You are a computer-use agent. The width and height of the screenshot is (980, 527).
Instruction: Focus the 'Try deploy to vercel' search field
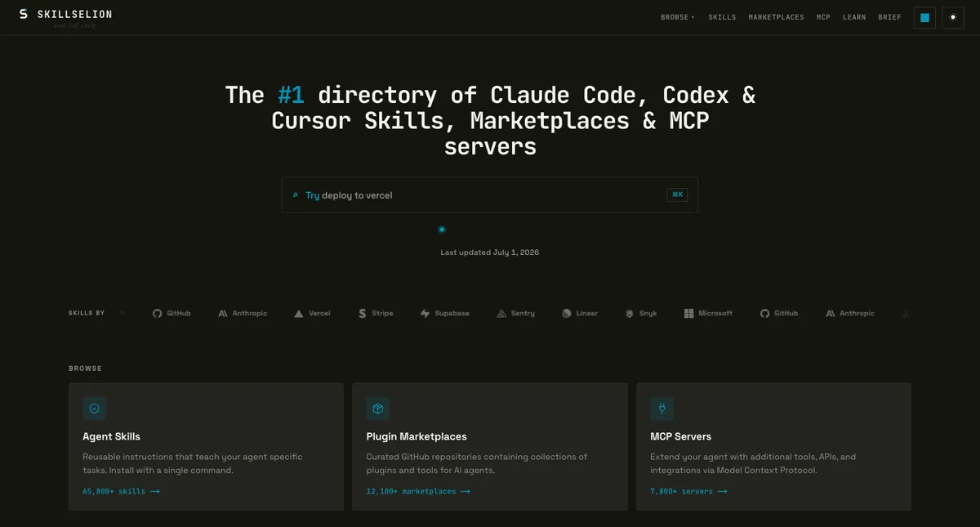(490, 195)
